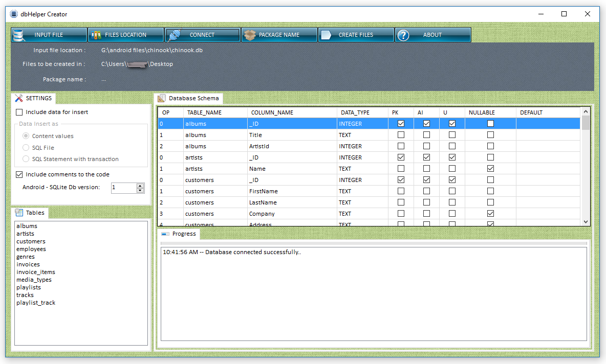Click the Database Schema tab icon
Screen dimensions: 606x364
click(x=162, y=99)
